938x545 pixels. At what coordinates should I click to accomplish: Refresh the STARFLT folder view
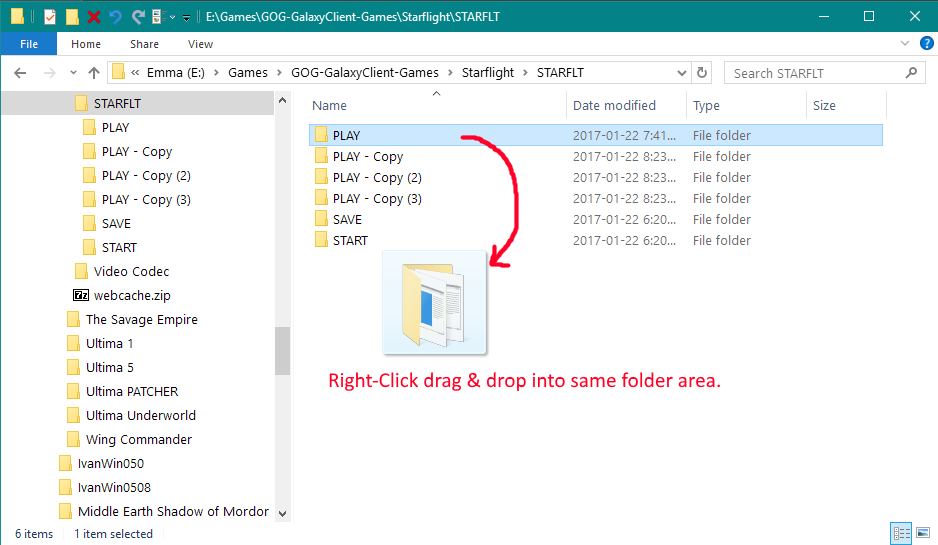pos(702,73)
